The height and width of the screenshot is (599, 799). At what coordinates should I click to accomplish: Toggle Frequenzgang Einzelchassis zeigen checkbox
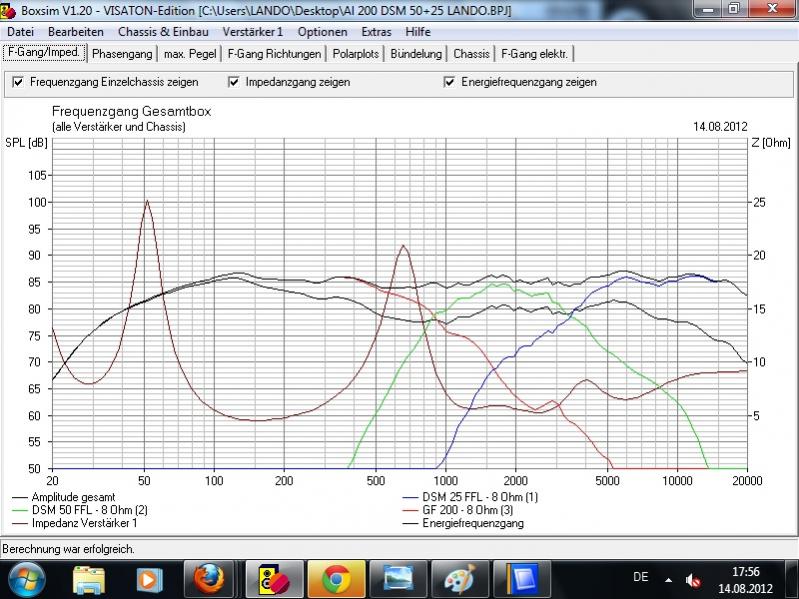tap(18, 82)
